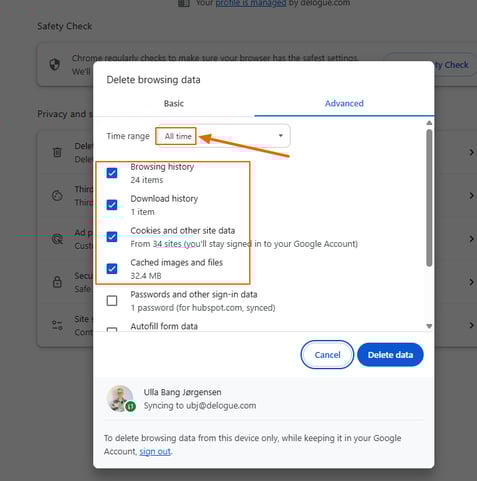Click Ulla Bang Jørgensen's profile picture
Viewport: 477px width, 481px height.
tap(120, 398)
